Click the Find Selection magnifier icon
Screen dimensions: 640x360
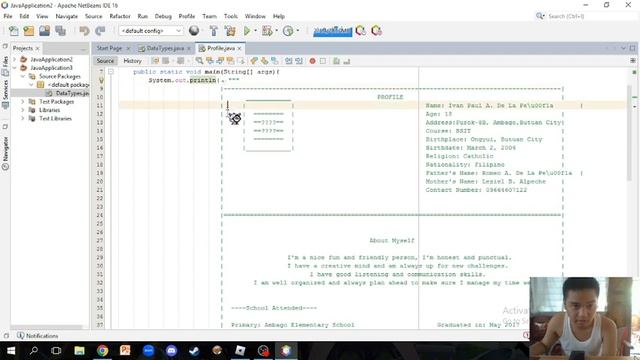(199, 61)
